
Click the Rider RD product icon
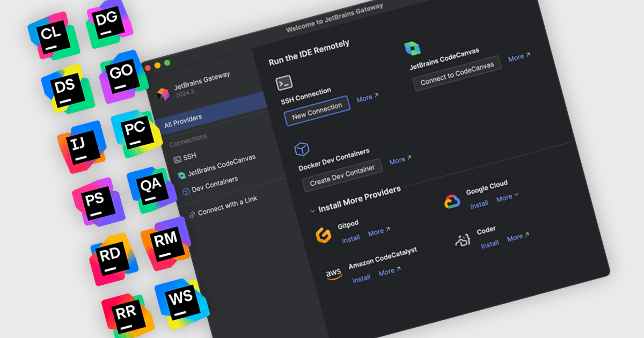(114, 259)
